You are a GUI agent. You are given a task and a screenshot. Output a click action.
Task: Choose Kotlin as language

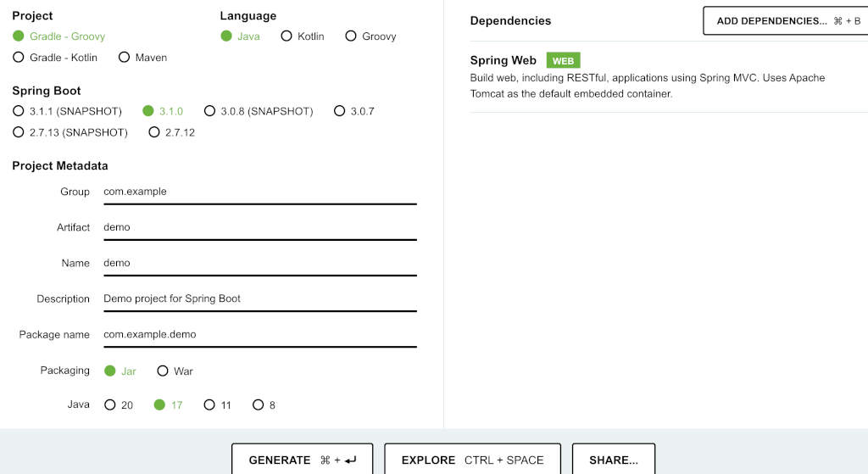(303, 36)
